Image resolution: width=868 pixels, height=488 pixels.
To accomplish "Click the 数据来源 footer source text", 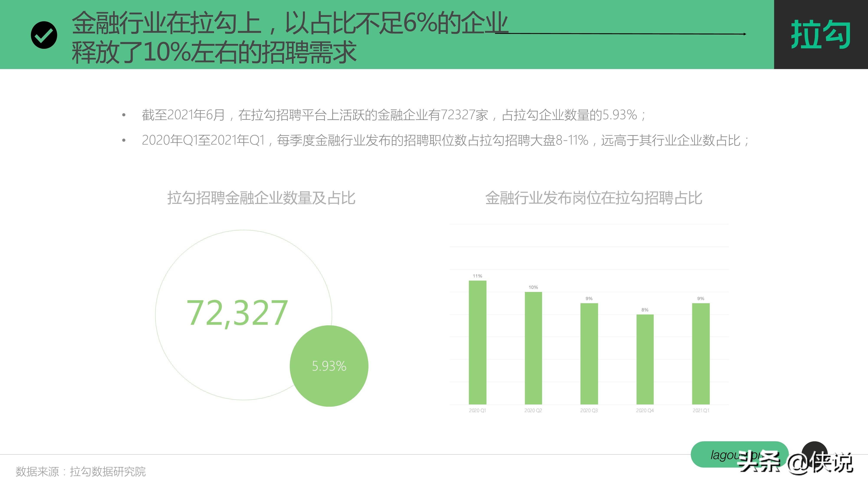I will coord(81,472).
